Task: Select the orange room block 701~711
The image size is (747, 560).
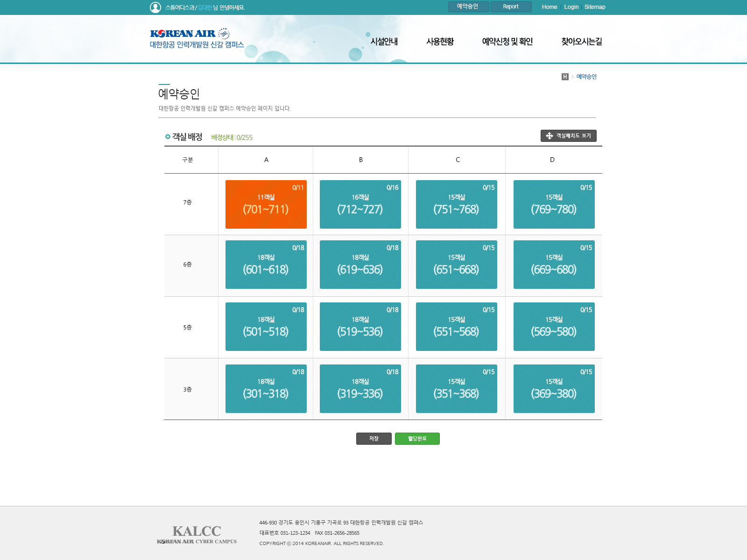Action: (x=266, y=204)
